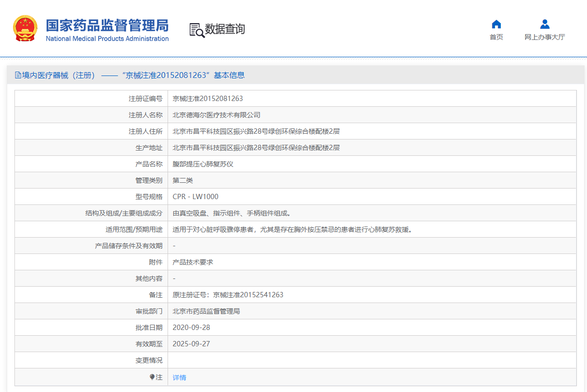Click the 产品名称 label cell

[91, 164]
